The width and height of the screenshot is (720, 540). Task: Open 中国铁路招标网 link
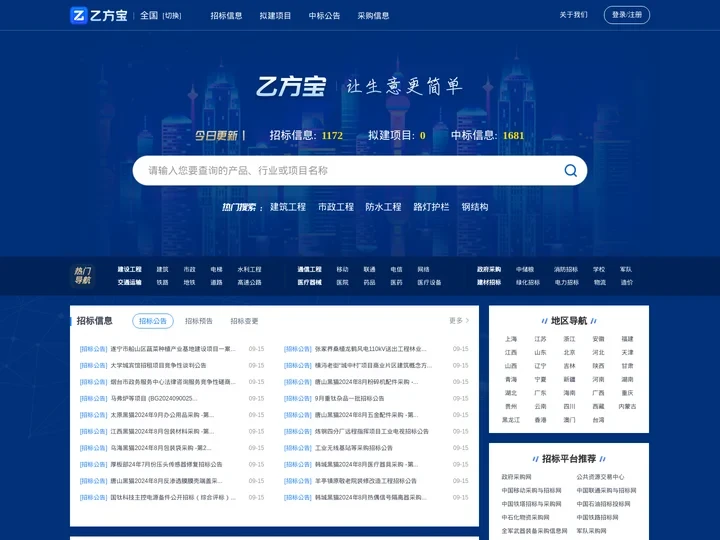tap(597, 518)
